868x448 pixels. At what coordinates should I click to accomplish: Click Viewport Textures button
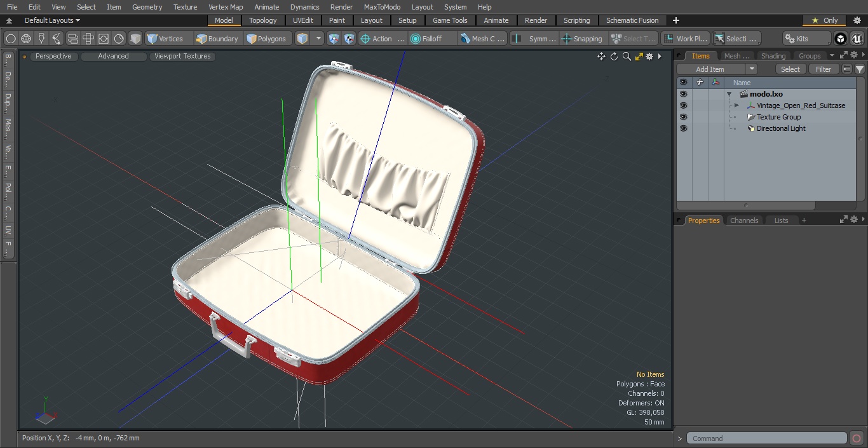coord(182,56)
